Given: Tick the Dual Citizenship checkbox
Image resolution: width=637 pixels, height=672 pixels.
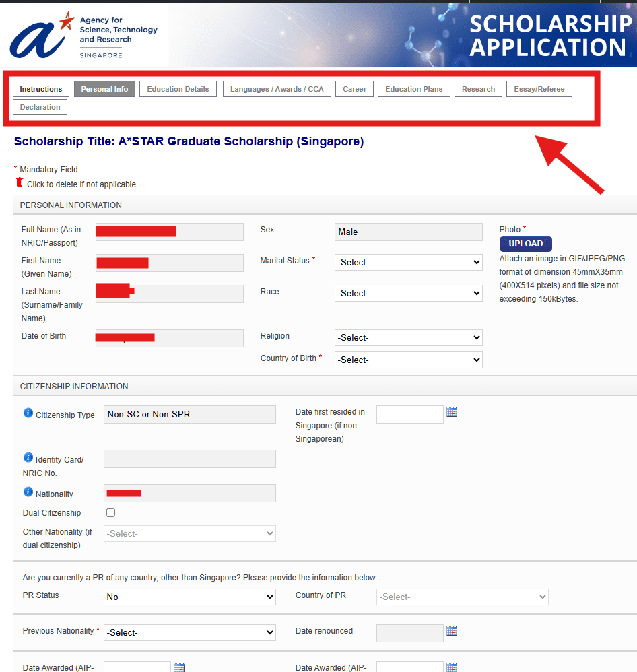Looking at the screenshot, I should [x=110, y=512].
